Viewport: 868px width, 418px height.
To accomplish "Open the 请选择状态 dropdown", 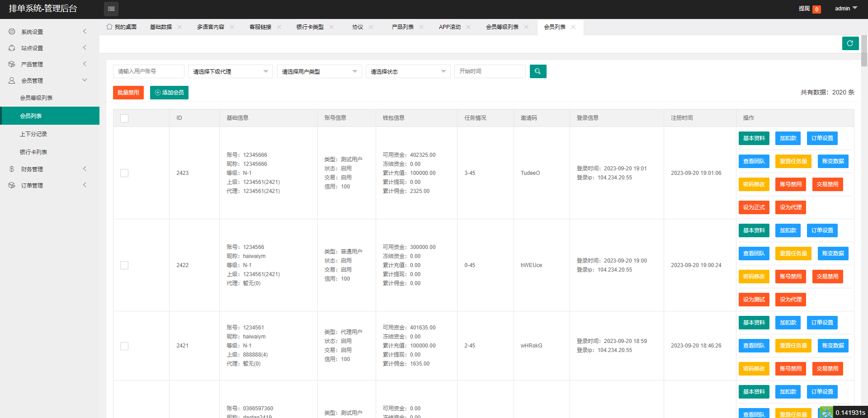I will (x=407, y=71).
